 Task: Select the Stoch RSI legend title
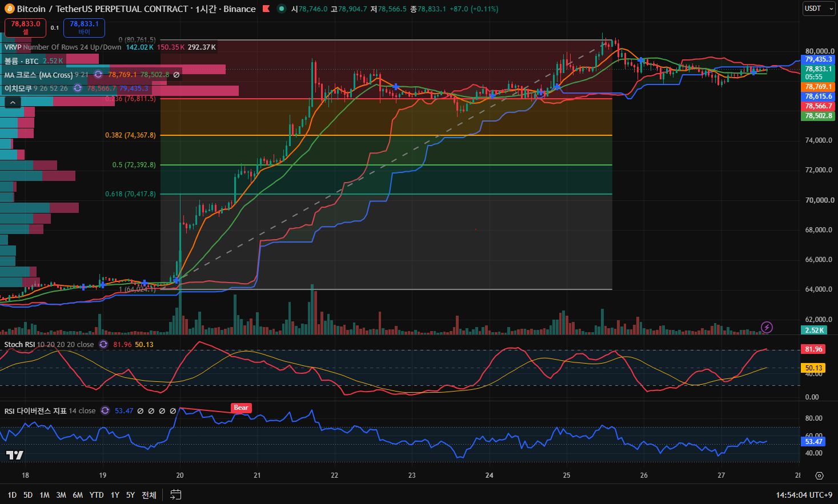tap(20, 344)
